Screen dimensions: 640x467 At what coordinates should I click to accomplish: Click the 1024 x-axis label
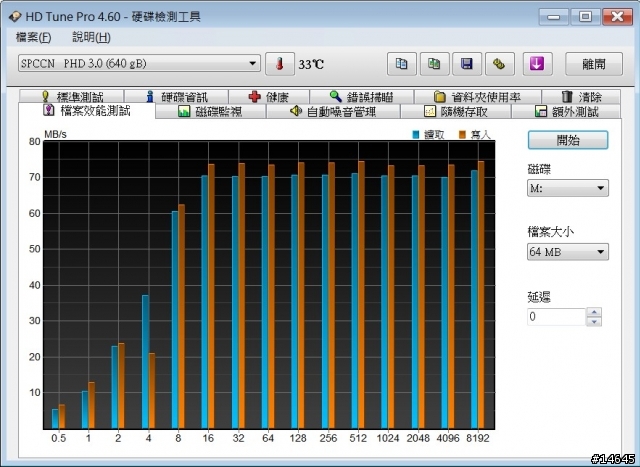coord(388,438)
